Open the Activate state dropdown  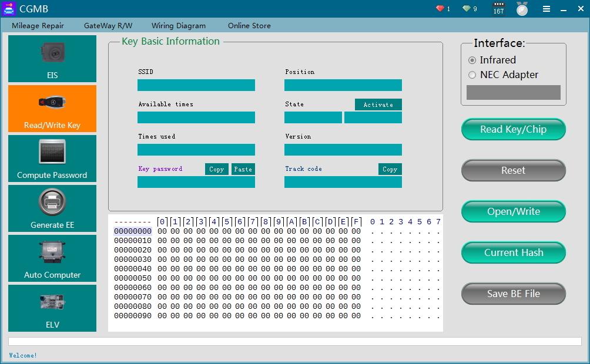coord(378,105)
